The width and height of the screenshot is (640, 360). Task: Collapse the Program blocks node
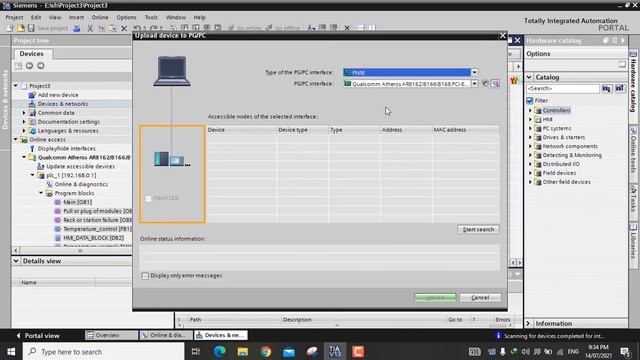41,193
